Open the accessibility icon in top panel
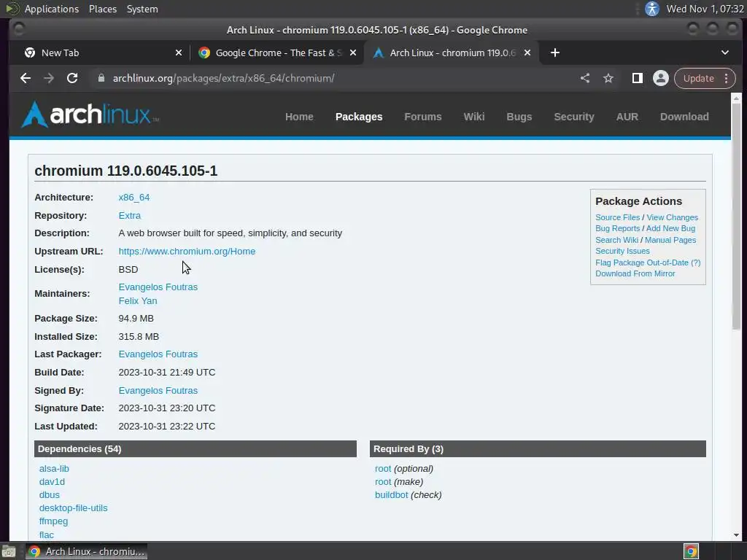747x560 pixels. pos(652,9)
